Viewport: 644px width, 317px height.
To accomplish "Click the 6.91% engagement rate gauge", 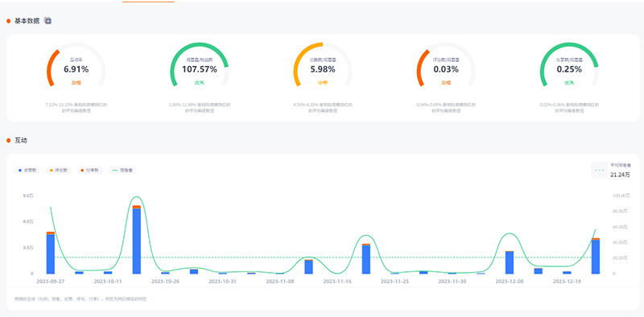I will click(x=76, y=65).
